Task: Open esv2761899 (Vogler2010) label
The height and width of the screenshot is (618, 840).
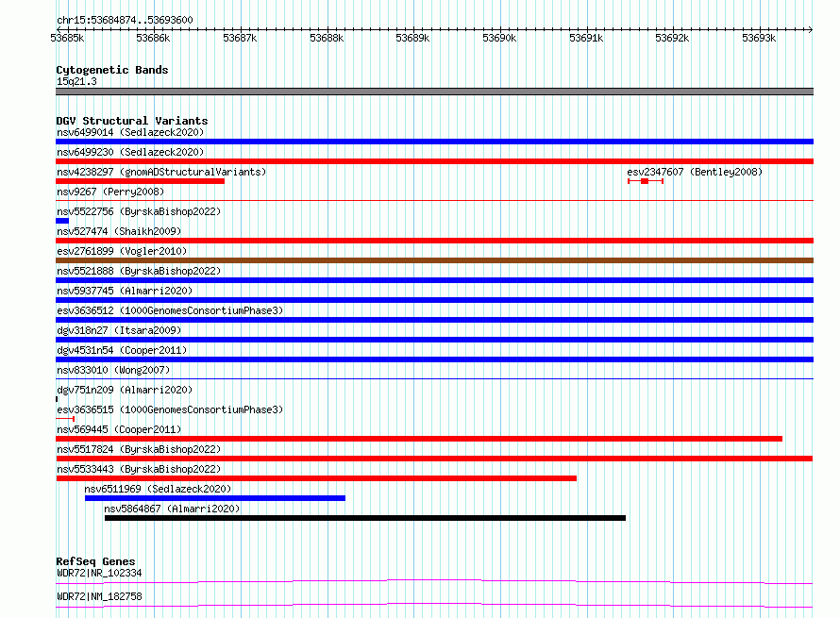Action: pos(122,251)
